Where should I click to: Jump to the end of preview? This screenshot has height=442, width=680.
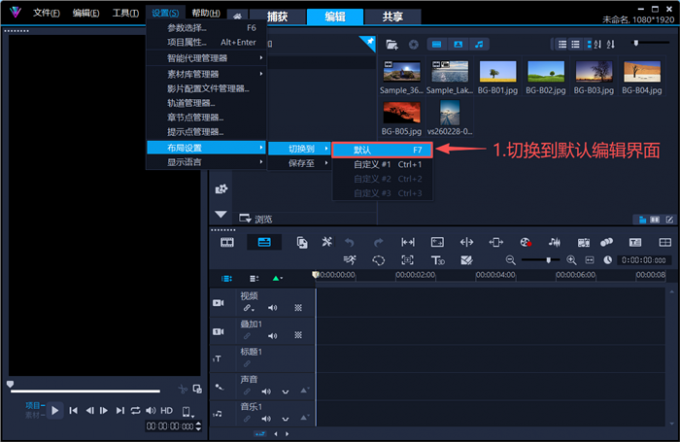(120, 410)
